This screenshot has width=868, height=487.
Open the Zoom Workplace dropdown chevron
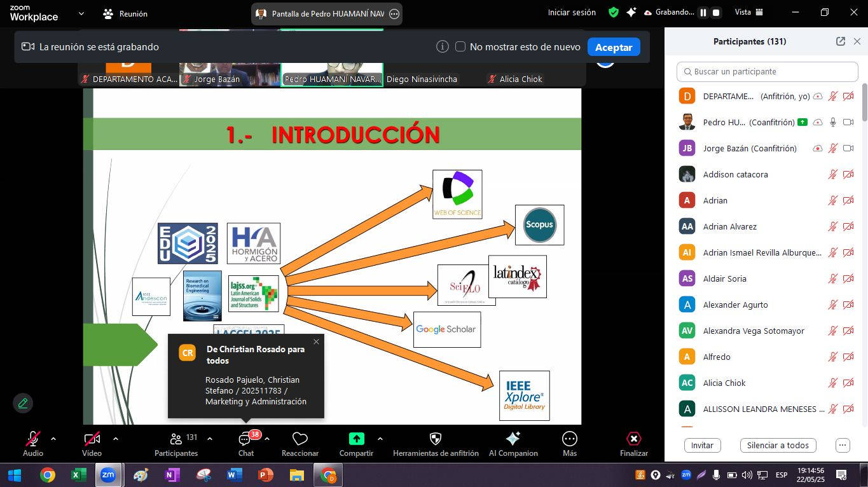(x=81, y=13)
